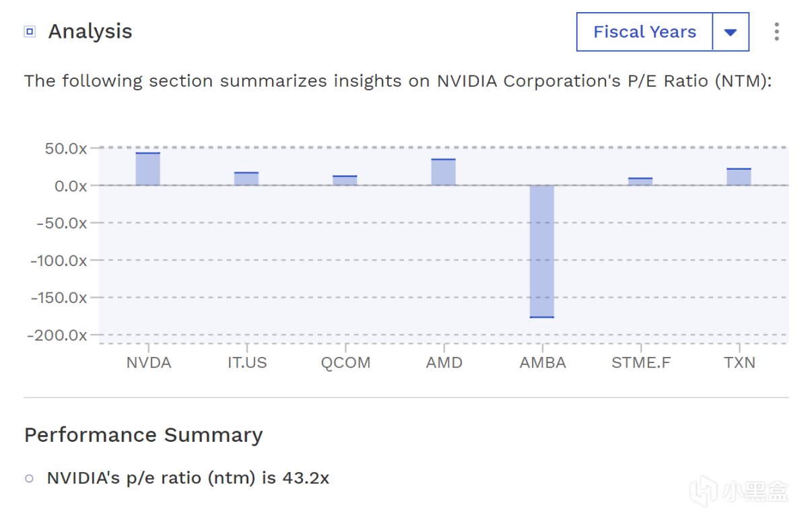Image resolution: width=812 pixels, height=520 pixels.
Task: Click the negative AMBA bar
Action: tap(542, 251)
